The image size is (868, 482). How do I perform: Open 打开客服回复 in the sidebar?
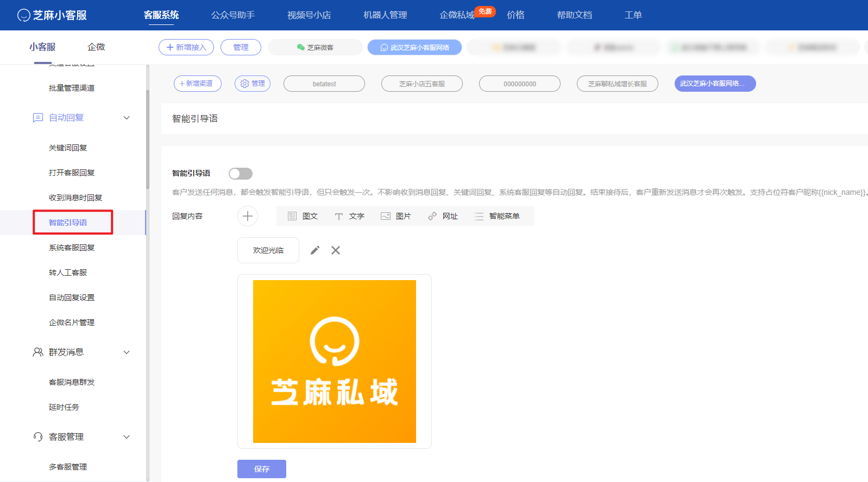pyautogui.click(x=72, y=173)
